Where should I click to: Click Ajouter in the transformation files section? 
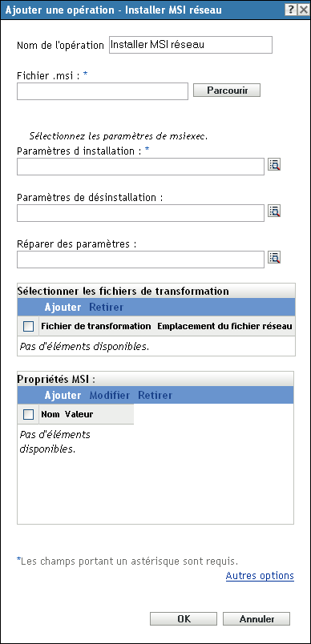(63, 308)
